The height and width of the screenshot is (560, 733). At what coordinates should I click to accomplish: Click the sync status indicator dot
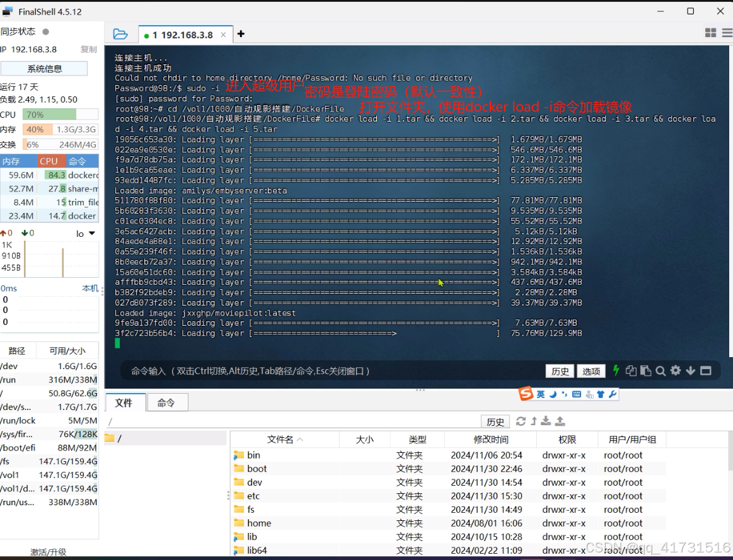(x=45, y=31)
